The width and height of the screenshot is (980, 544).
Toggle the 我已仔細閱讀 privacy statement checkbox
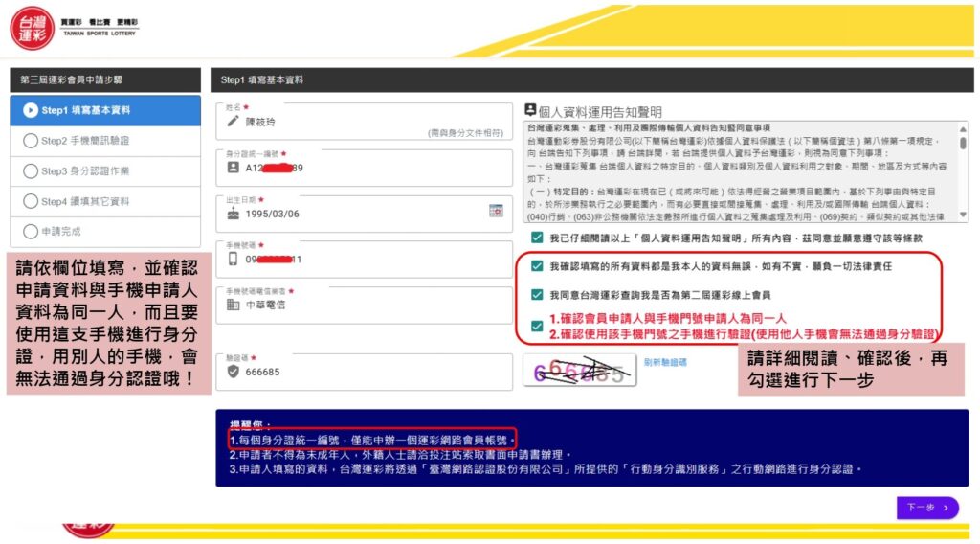[x=537, y=237]
